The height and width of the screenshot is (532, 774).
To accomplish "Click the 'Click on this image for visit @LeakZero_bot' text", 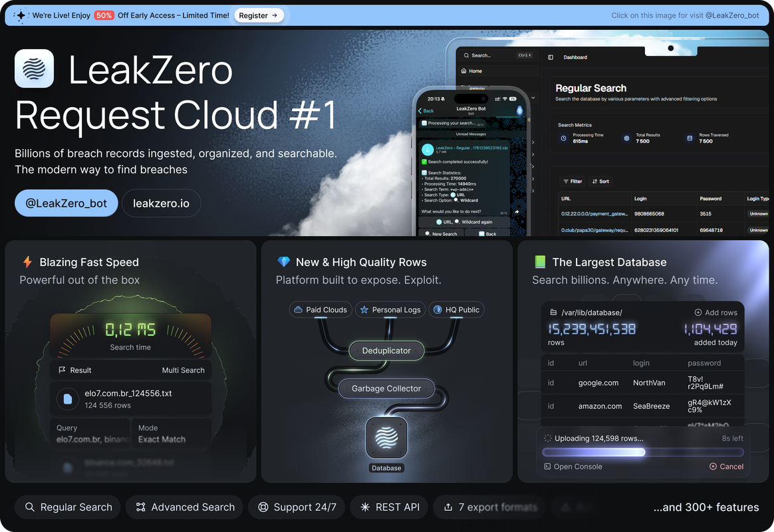I will tap(685, 15).
